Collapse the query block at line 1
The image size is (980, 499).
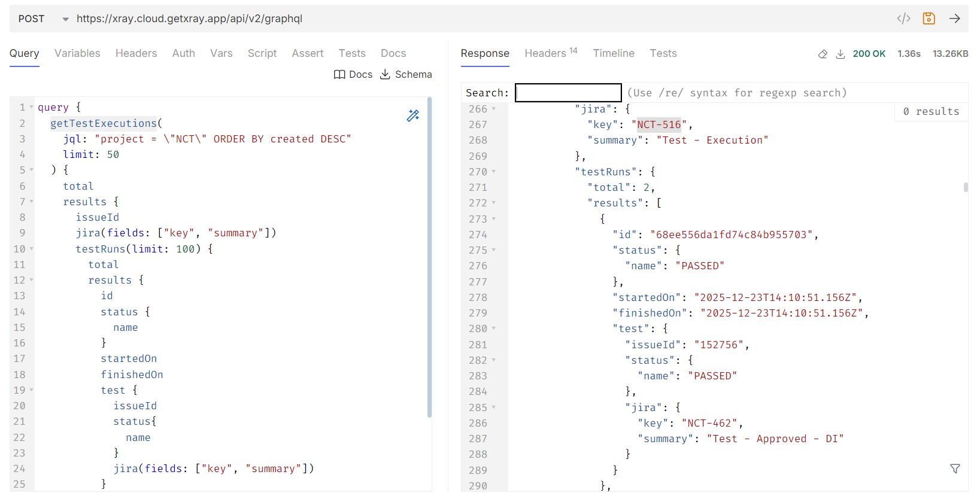32,107
